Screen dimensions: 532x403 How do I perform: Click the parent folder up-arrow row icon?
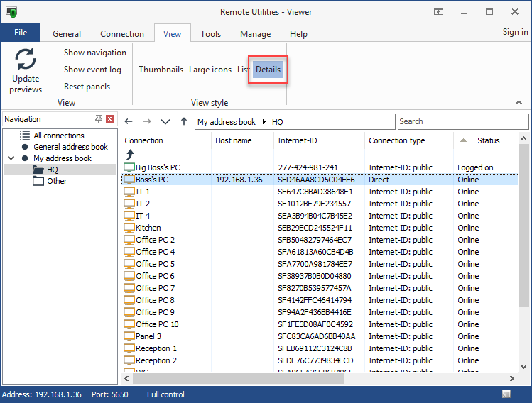point(129,155)
